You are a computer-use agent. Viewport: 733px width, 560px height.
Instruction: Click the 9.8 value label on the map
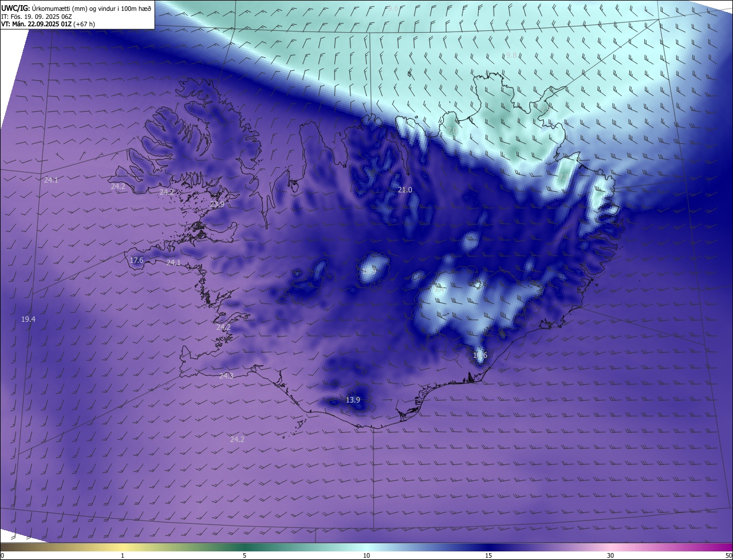tap(511, 55)
